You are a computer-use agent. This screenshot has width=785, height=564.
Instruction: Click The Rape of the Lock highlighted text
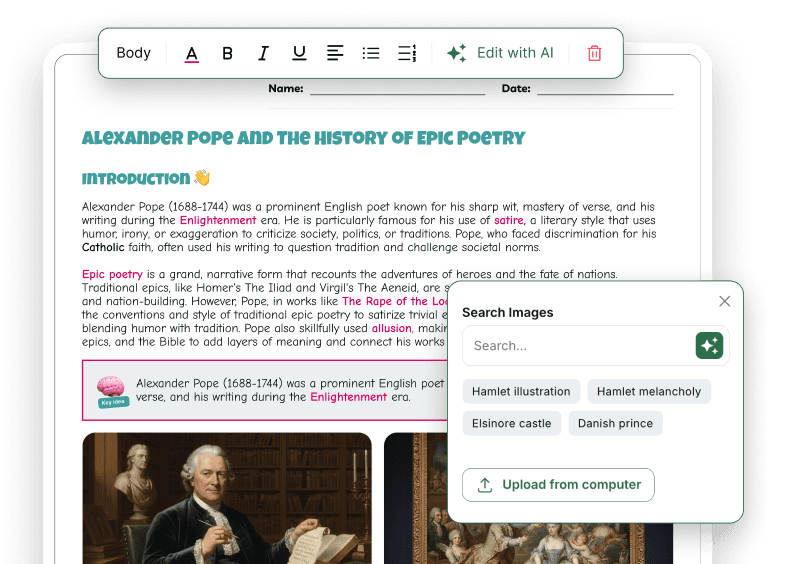pyautogui.click(x=395, y=301)
